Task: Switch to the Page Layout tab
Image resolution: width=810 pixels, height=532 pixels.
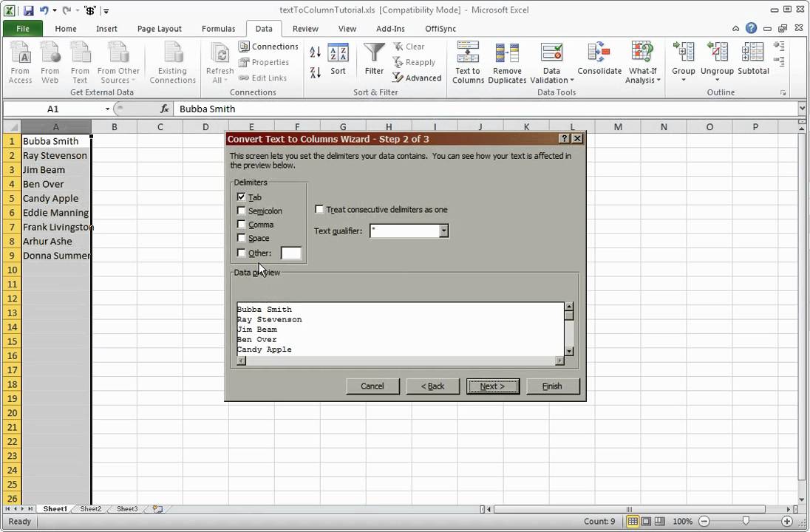Action: 159,28
